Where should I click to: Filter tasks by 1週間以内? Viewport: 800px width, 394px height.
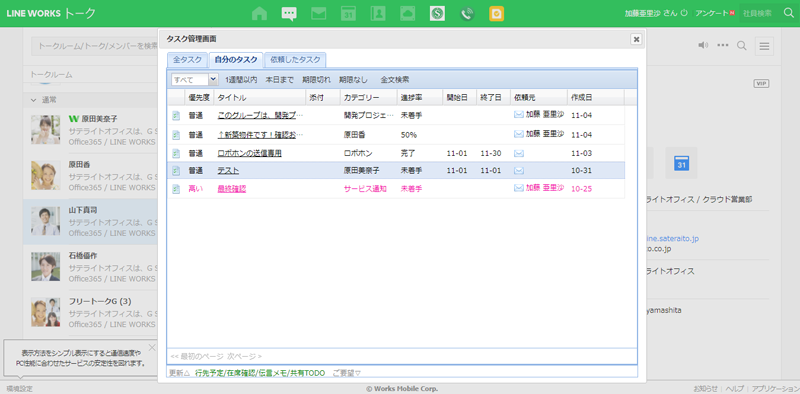(241, 80)
